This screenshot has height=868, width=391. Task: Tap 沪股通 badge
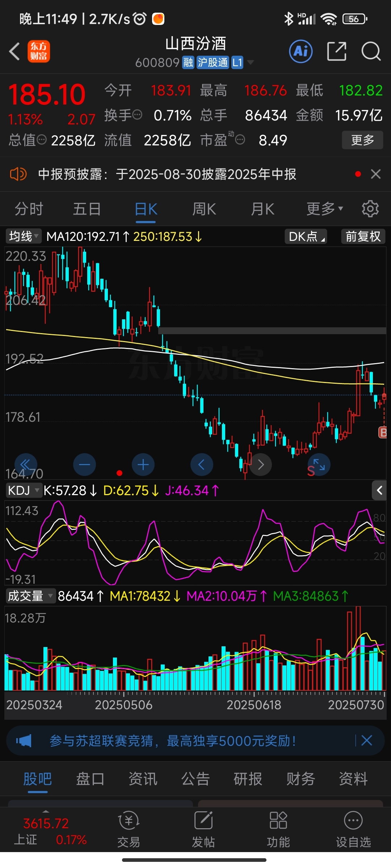213,63
